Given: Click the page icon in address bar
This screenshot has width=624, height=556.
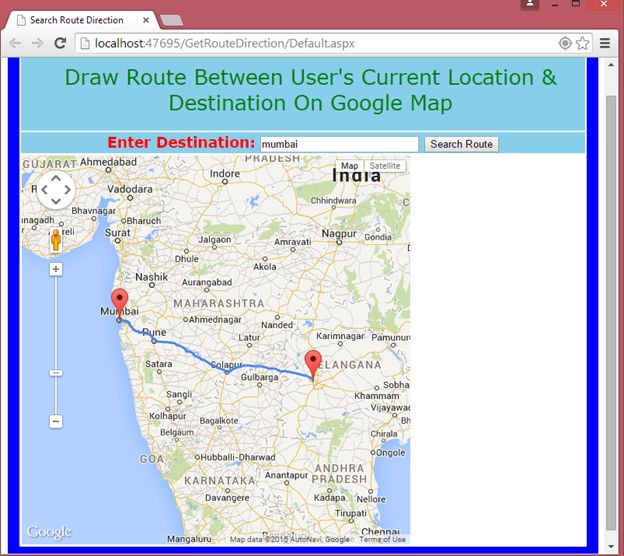Looking at the screenshot, I should (x=85, y=43).
